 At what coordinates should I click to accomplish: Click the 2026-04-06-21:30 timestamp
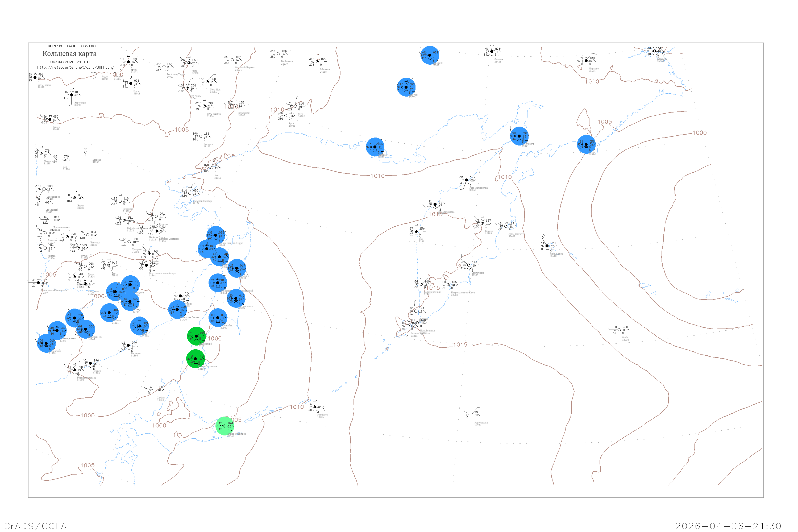point(728,526)
